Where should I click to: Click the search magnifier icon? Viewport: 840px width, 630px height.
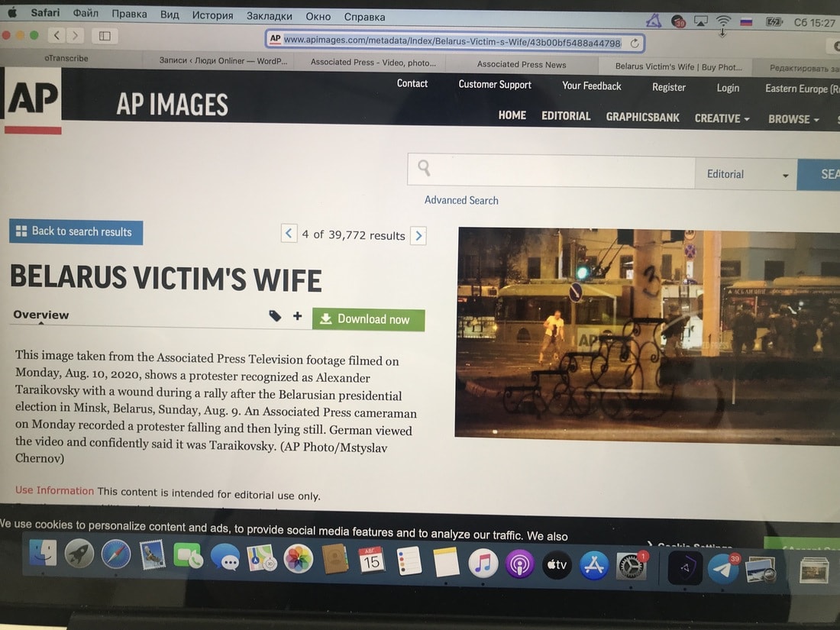point(424,168)
